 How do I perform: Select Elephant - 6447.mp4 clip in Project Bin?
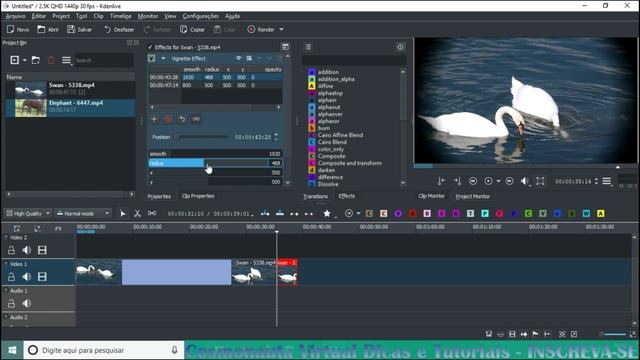coord(71,107)
